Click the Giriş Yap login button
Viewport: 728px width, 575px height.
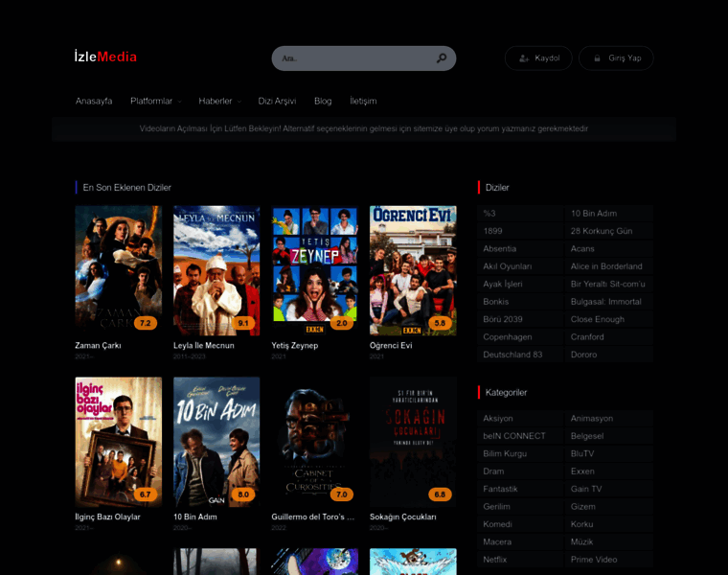616,58
